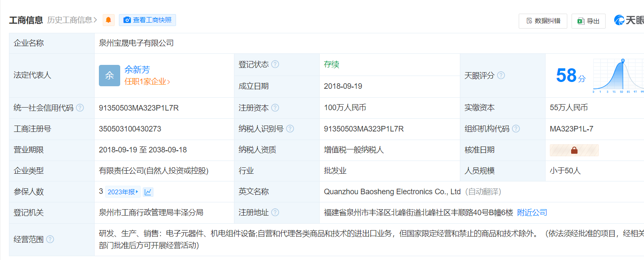This screenshot has height=260, width=644.
Task: Click registered capital 100万人民币
Action: [x=345, y=108]
